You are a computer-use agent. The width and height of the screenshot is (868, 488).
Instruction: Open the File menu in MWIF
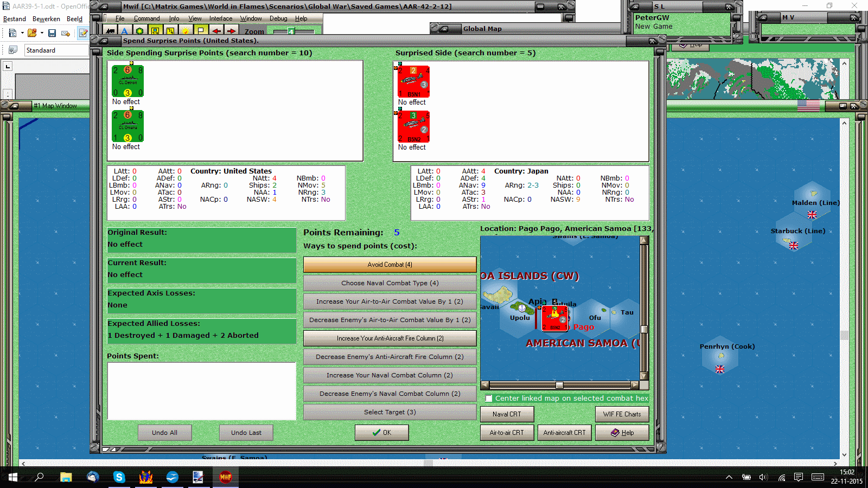[x=120, y=18]
